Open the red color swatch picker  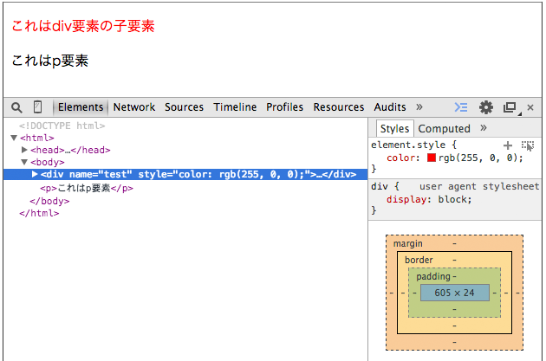431,158
